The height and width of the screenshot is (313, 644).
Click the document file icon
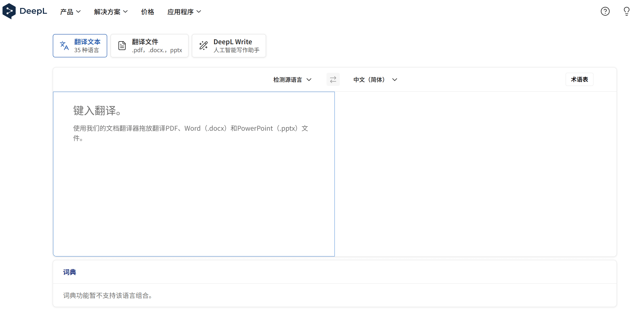[122, 46]
